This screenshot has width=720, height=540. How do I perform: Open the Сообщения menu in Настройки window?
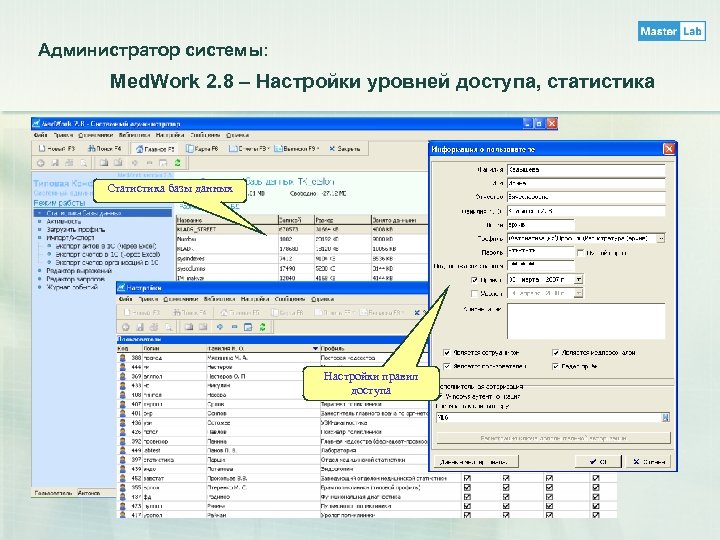coord(290,299)
